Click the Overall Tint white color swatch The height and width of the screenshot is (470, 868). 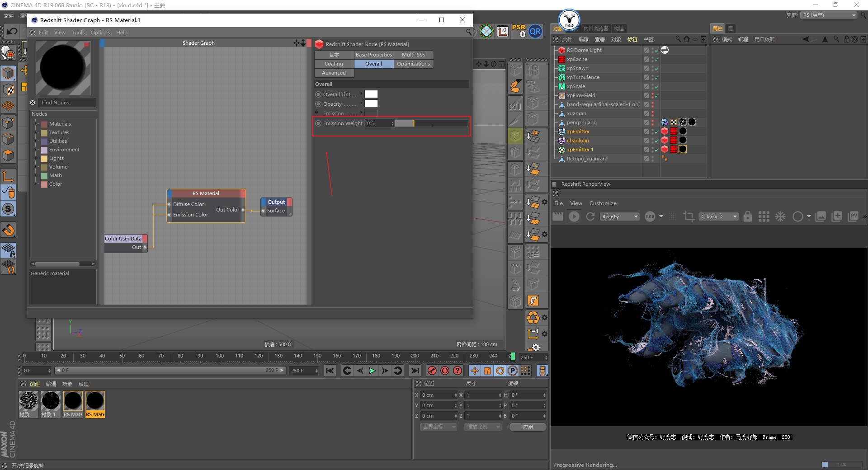371,94
